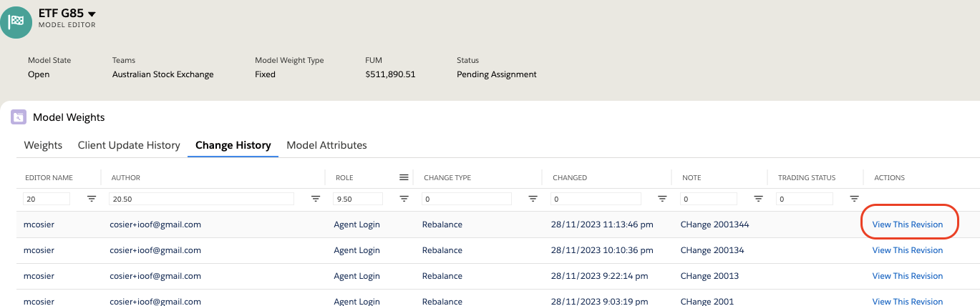View revision for CHange 200134
980x306 pixels.
pos(907,250)
